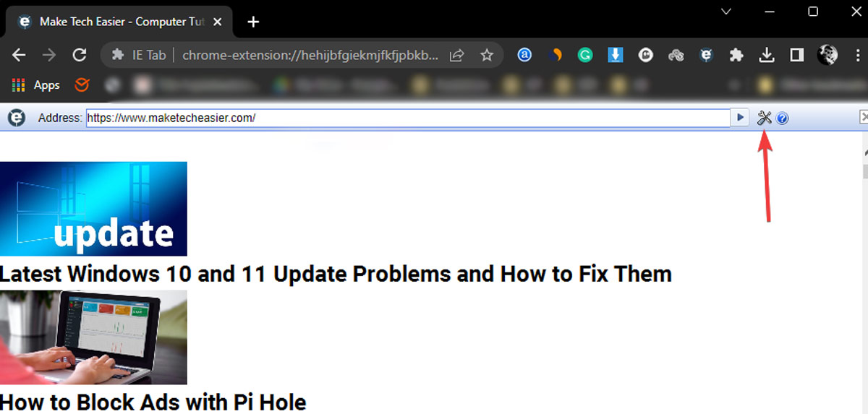868x414 pixels.
Task: Click the IE Tab extension toolbar icon
Action: (x=706, y=55)
